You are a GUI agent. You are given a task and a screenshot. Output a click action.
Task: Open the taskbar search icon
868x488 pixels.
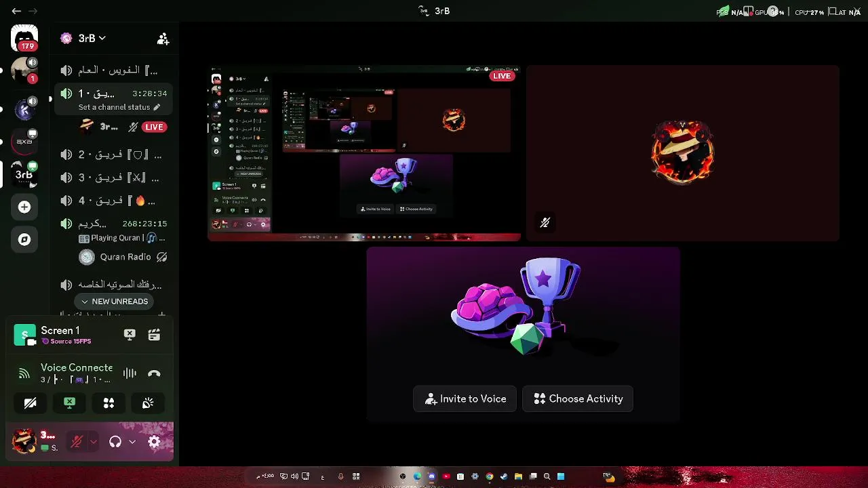pos(547,476)
